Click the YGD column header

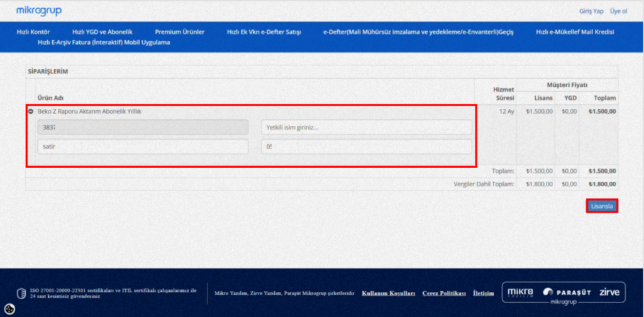570,98
